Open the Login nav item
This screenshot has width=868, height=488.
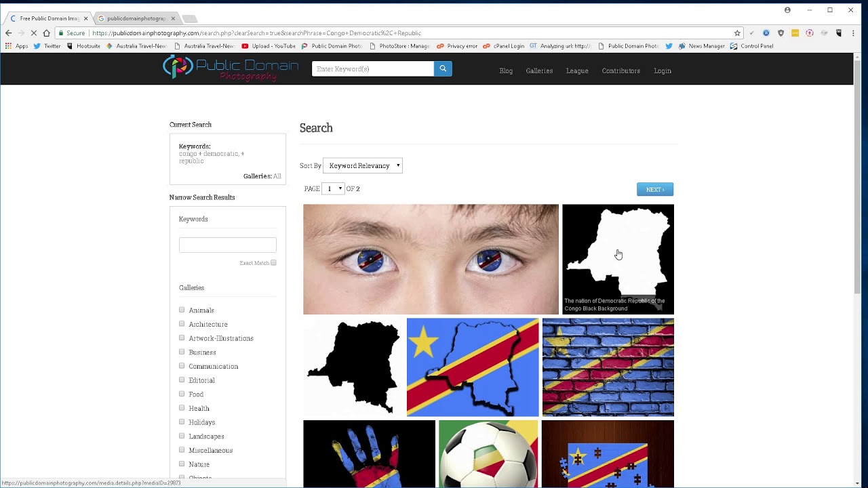(663, 70)
